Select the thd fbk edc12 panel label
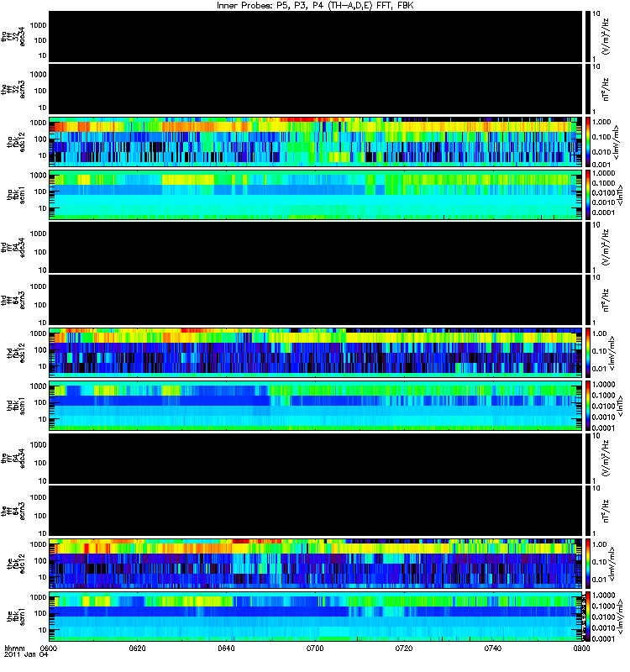Viewport: 630px width, 672px height. (x=16, y=353)
